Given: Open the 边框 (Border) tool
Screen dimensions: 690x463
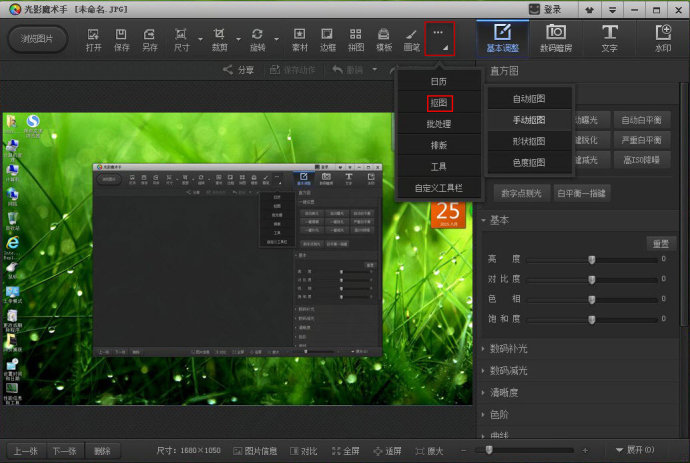Looking at the screenshot, I should (x=328, y=38).
